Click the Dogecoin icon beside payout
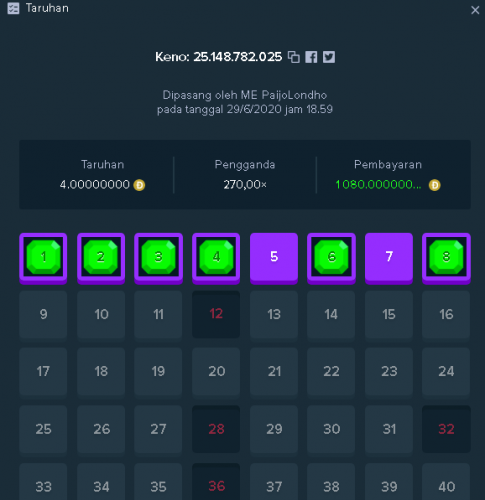485x500 pixels. pos(434,185)
